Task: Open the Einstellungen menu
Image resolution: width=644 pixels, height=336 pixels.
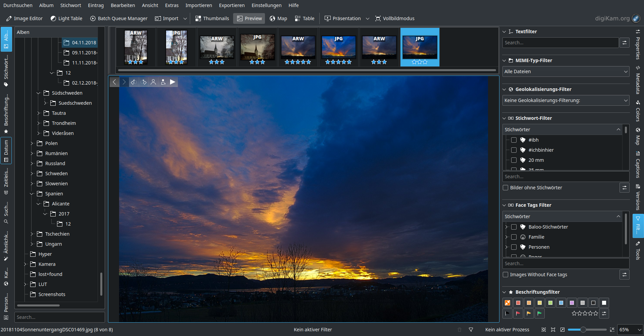Action: [267, 5]
